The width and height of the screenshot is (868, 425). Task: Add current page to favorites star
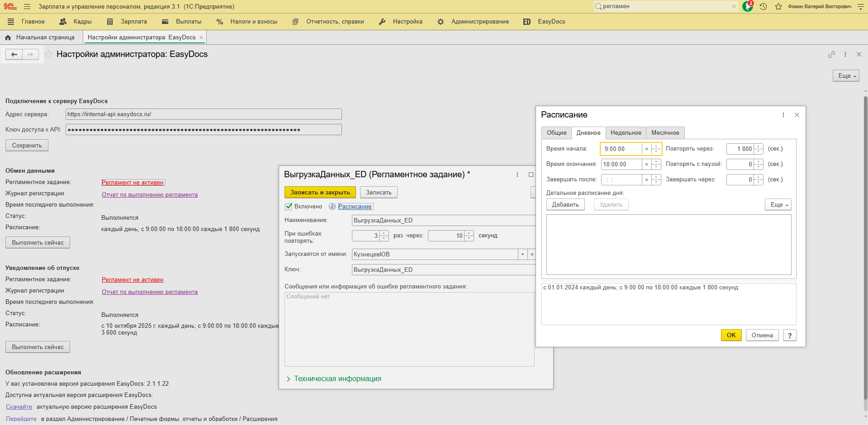click(48, 55)
